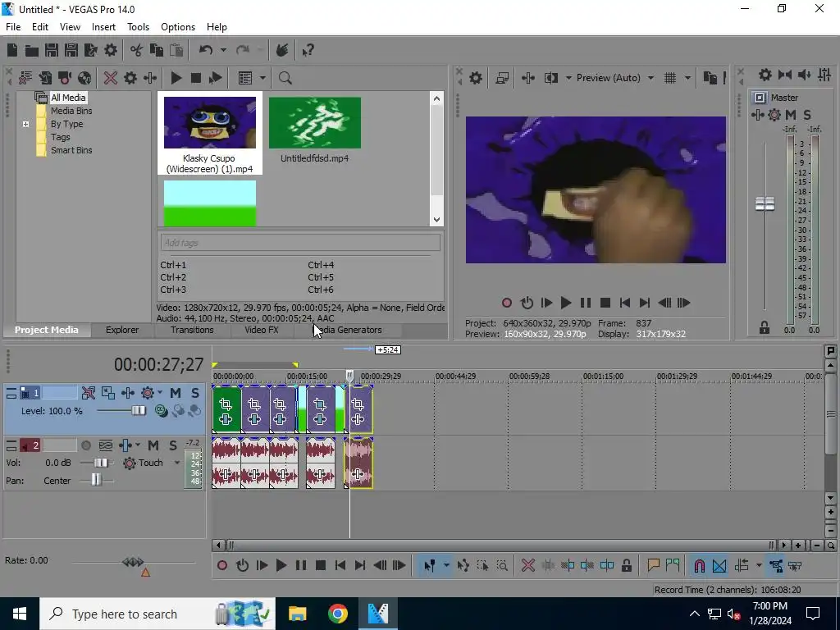
Task: Open Preview (Auto) quality dropdown
Action: (x=651, y=78)
